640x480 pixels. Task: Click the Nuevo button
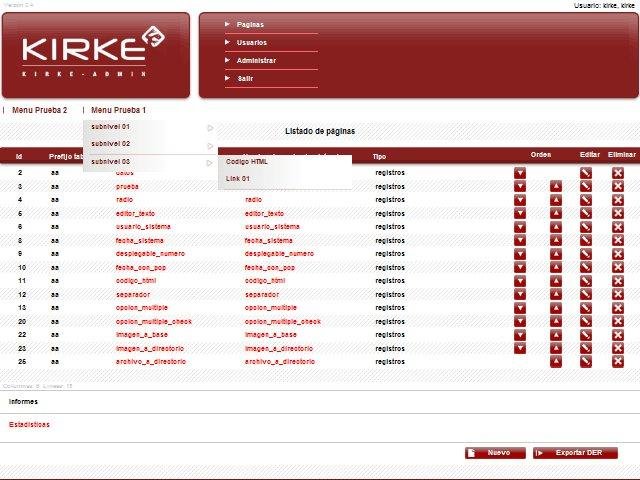(x=495, y=453)
